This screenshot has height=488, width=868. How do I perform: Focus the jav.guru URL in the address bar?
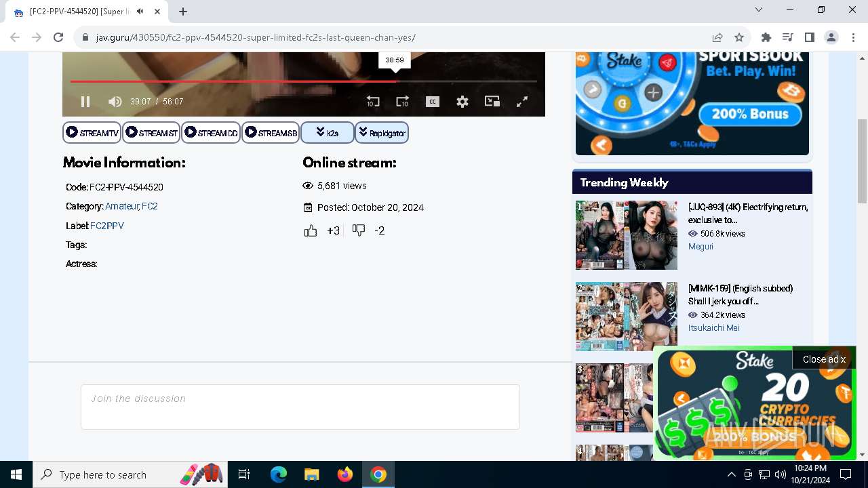[x=256, y=38]
